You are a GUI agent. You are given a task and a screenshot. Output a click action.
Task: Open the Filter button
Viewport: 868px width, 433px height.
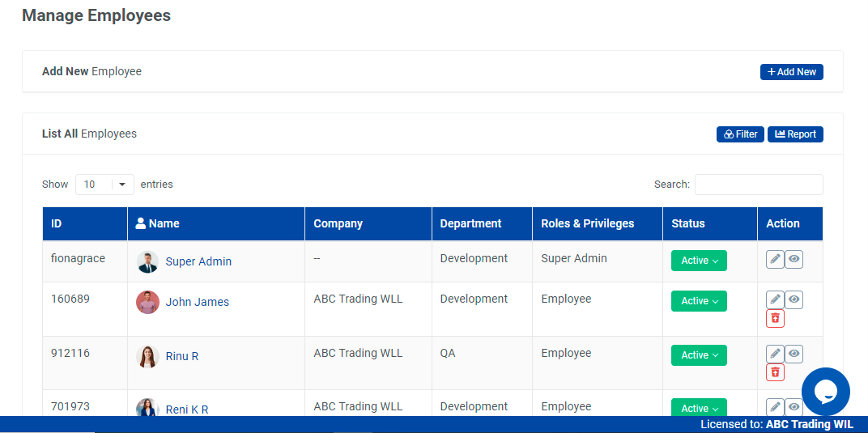click(x=740, y=134)
